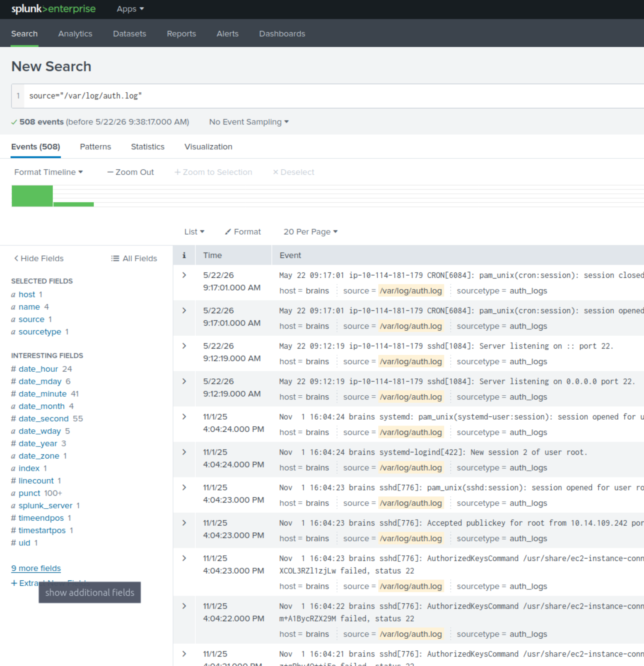This screenshot has width=644, height=666.
Task: Click the 9 more fields link
Action: (x=36, y=568)
